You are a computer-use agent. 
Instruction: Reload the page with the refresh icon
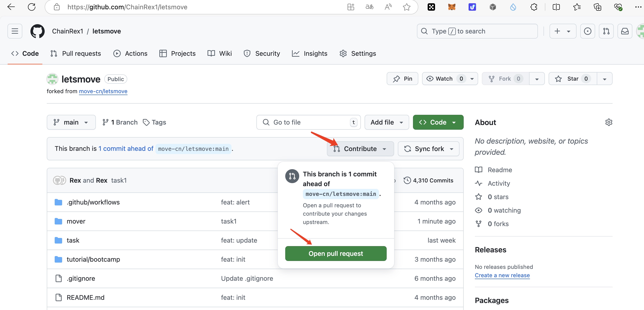[32, 7]
